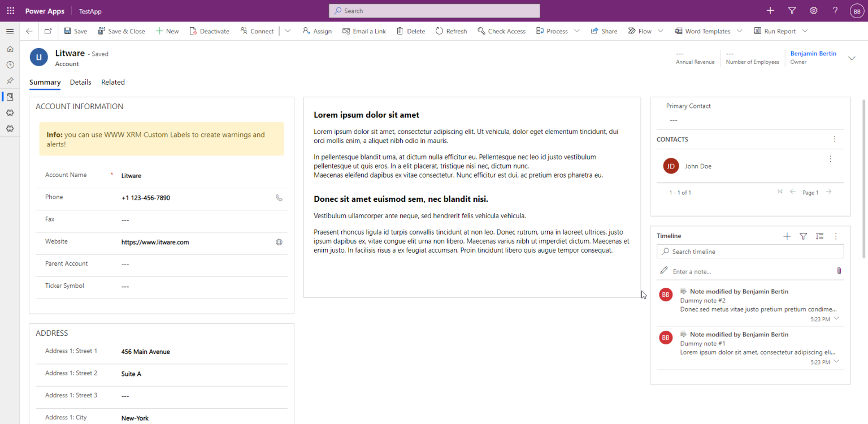Viewport: 868px width, 424px height.
Task: Filter the timeline using the funnel icon
Action: (803, 236)
